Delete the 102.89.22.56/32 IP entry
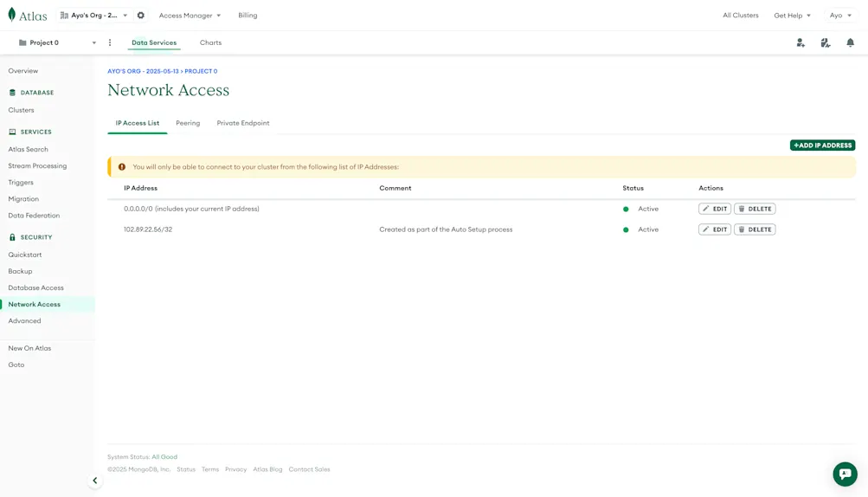Image resolution: width=868 pixels, height=497 pixels. (x=755, y=229)
